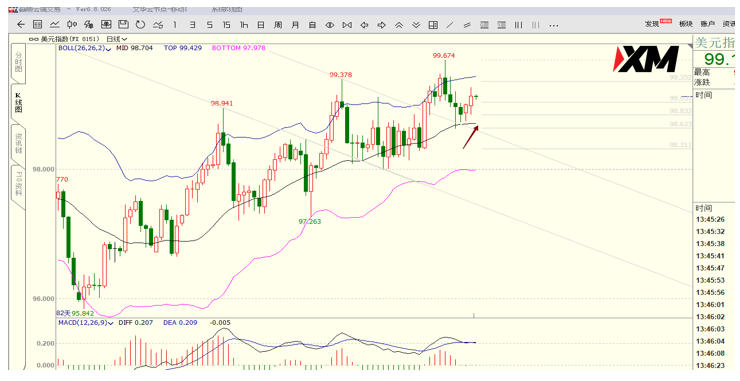
Task: Click the three grey vertical bars icon
Action: (x=535, y=25)
